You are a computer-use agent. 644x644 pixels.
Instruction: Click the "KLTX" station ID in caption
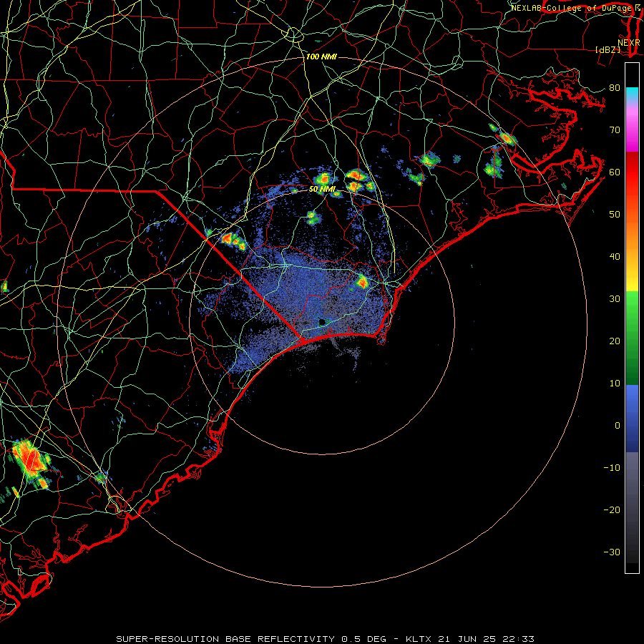(x=419, y=639)
